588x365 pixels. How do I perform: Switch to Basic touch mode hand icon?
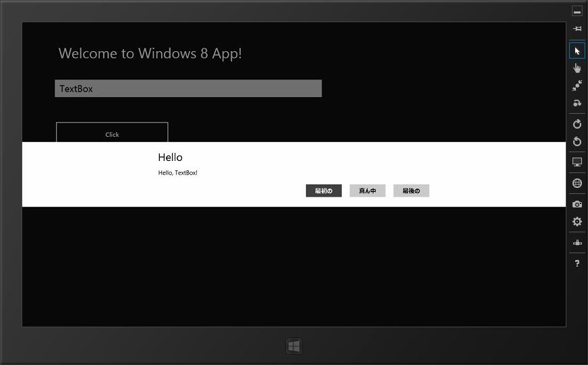coord(577,68)
